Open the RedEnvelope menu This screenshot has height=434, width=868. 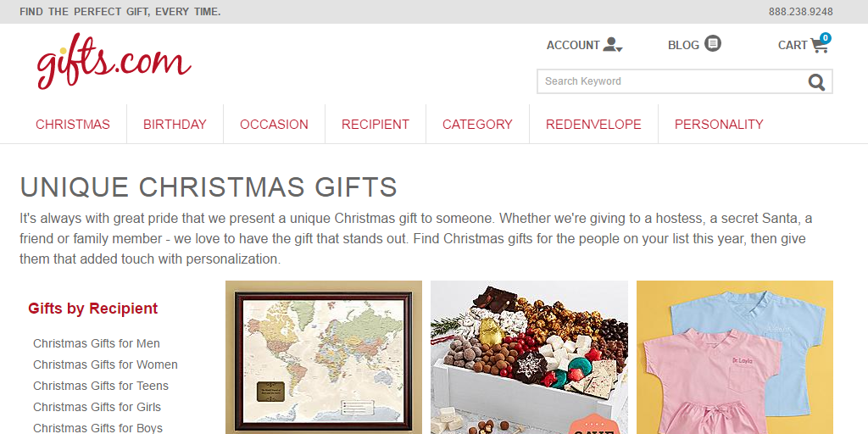pyautogui.click(x=593, y=124)
